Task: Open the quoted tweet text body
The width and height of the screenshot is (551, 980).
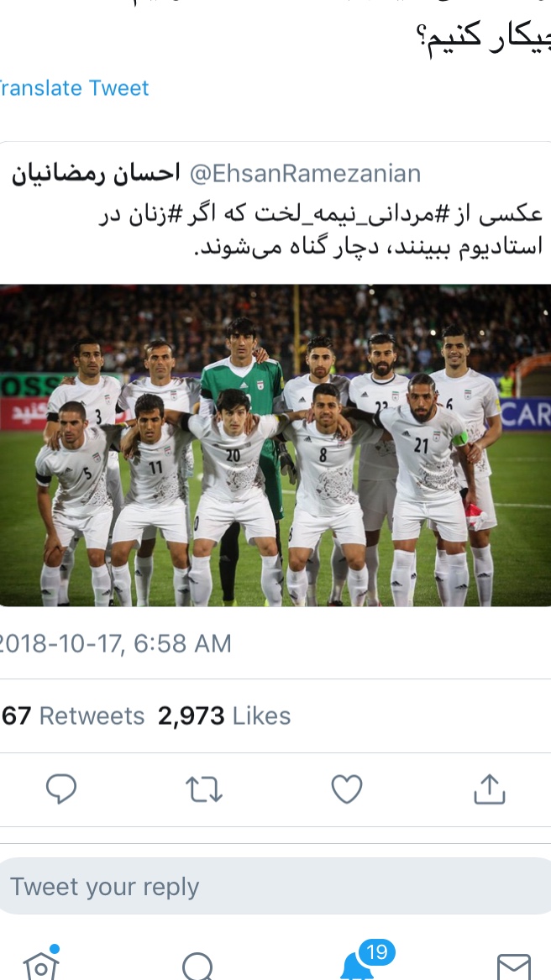Action: point(320,230)
